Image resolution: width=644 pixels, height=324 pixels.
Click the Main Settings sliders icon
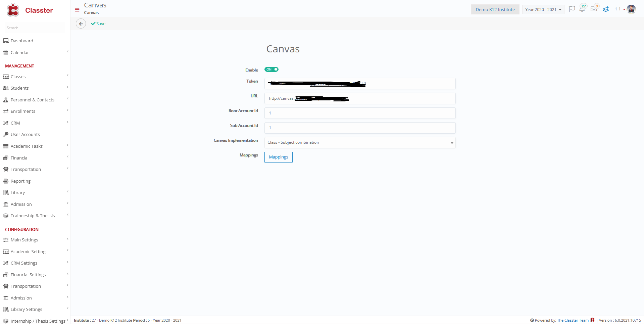(x=6, y=240)
